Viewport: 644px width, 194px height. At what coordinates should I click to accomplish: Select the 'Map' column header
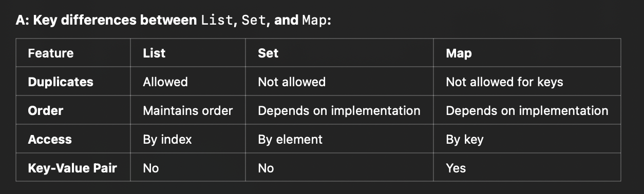point(459,53)
